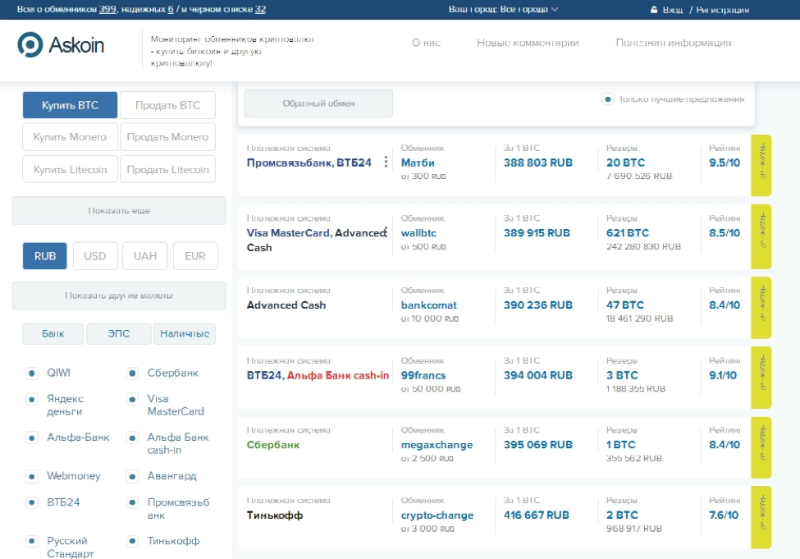Select the USD currency
The image size is (800, 559).
[95, 256]
